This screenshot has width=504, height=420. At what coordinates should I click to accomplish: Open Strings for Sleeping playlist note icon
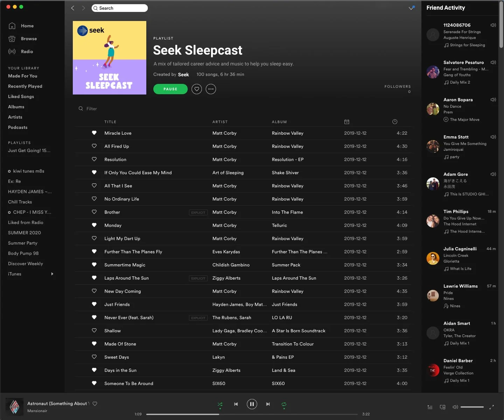(x=446, y=45)
